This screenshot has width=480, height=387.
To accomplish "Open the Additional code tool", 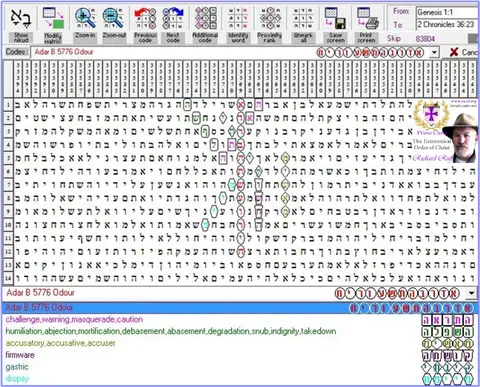I will 205,25.
